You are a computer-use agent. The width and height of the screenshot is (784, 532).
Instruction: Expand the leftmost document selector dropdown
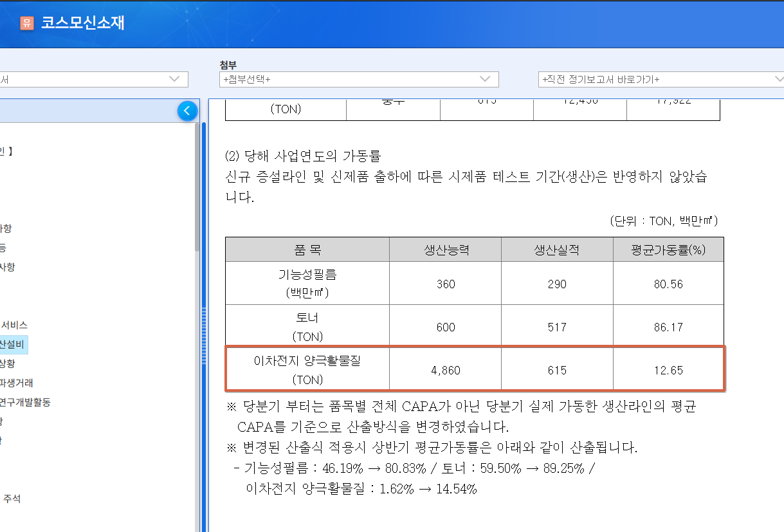click(x=93, y=79)
